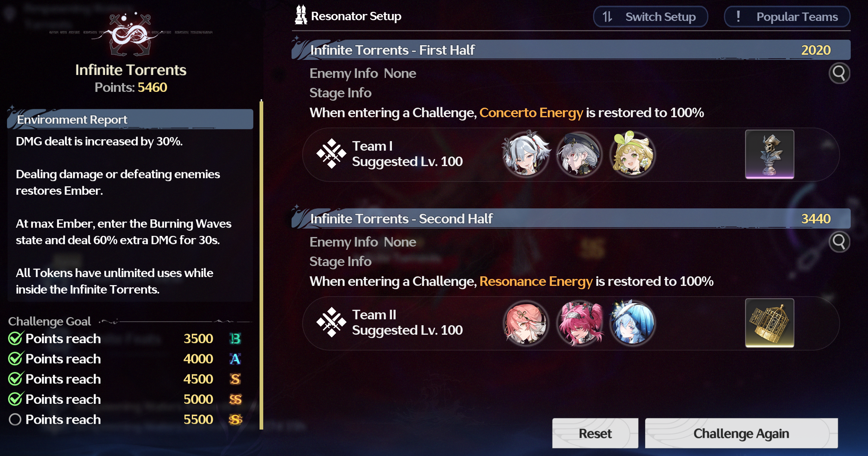Select the red twin-tail resonator in Team II
This screenshot has height=456, width=868.
tap(579, 323)
